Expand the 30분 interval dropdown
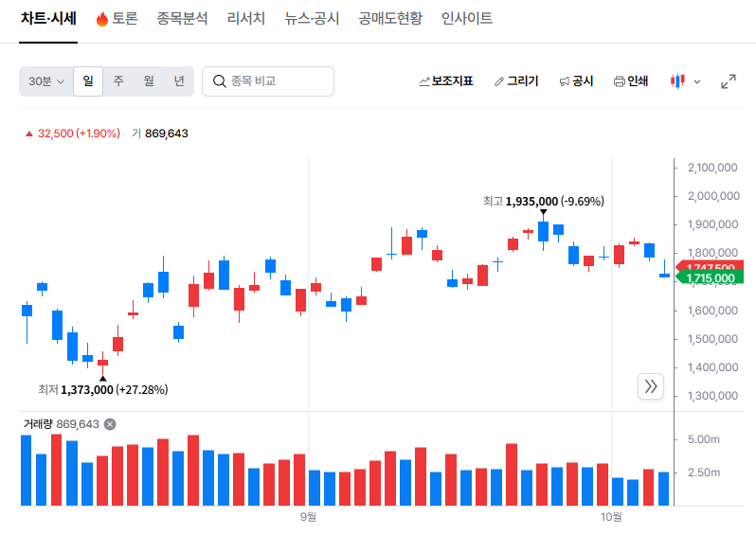This screenshot has height=535, width=756. tap(46, 81)
